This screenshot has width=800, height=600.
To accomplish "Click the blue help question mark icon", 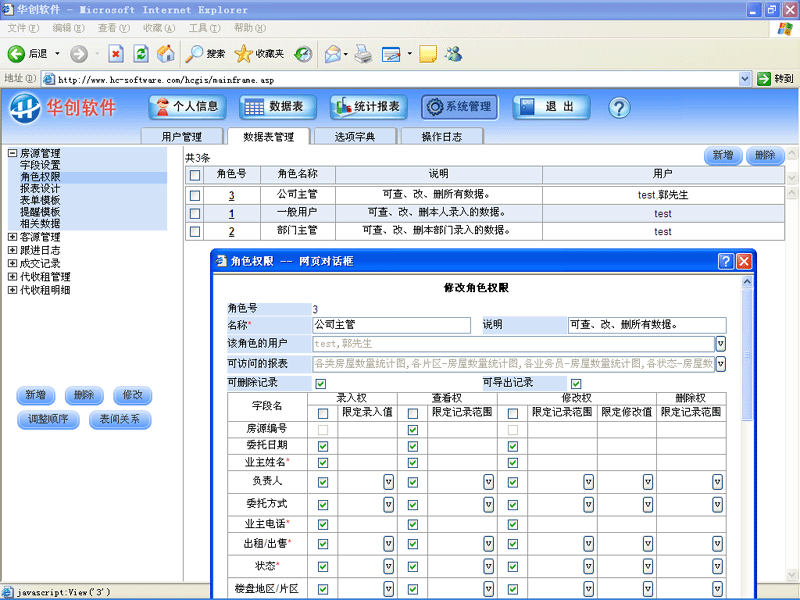I will (x=618, y=107).
